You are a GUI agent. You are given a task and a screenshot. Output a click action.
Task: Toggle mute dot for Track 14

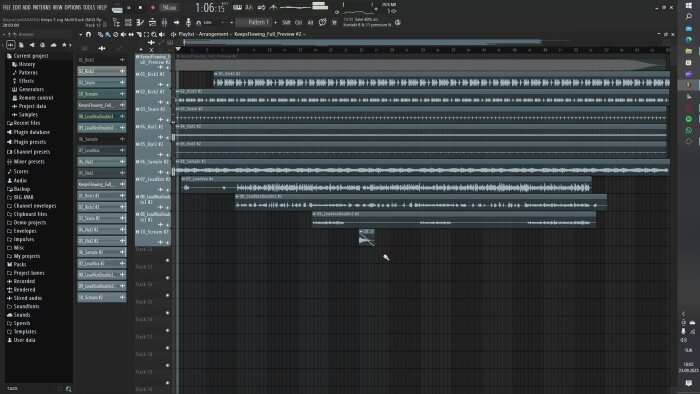pyautogui.click(x=167, y=295)
